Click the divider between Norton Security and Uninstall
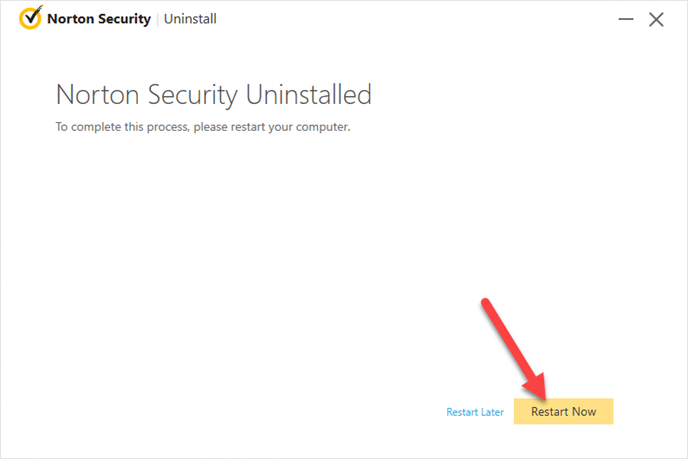The image size is (688, 459). click(157, 19)
